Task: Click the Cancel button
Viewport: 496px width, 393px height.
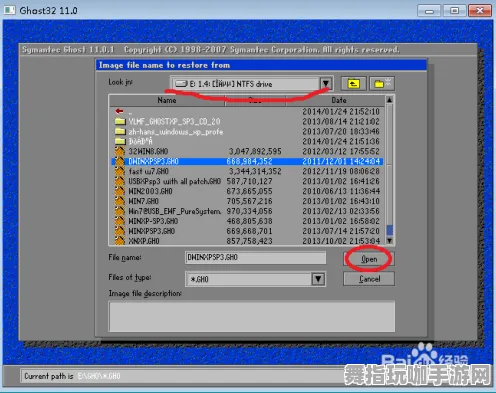Action: (369, 279)
